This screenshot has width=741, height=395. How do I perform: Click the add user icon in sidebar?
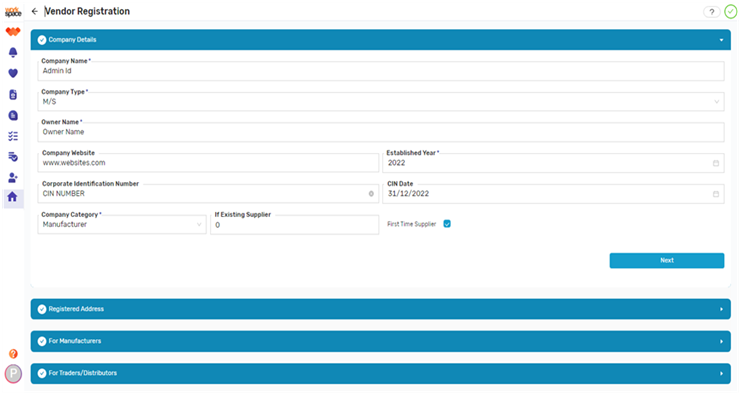coord(13,178)
